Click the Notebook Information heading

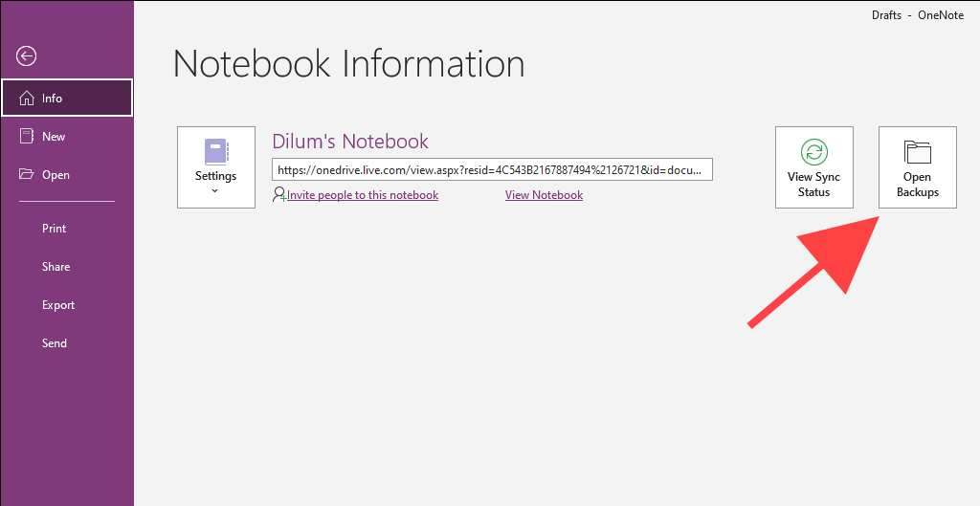click(x=348, y=64)
